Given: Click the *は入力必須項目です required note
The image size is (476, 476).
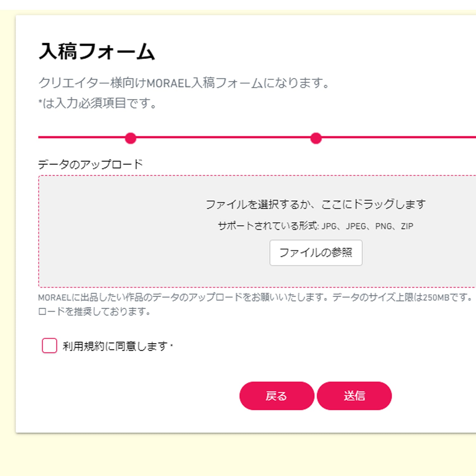Looking at the screenshot, I should (98, 103).
